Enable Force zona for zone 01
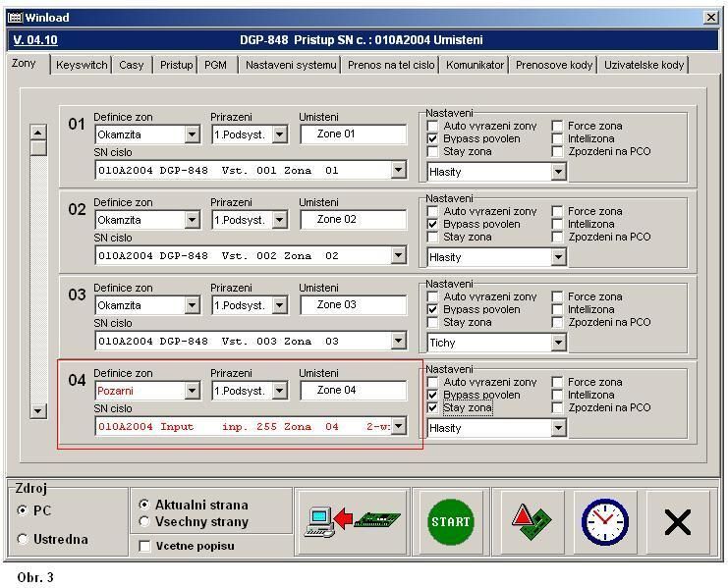The width and height of the screenshot is (728, 588). 557,126
